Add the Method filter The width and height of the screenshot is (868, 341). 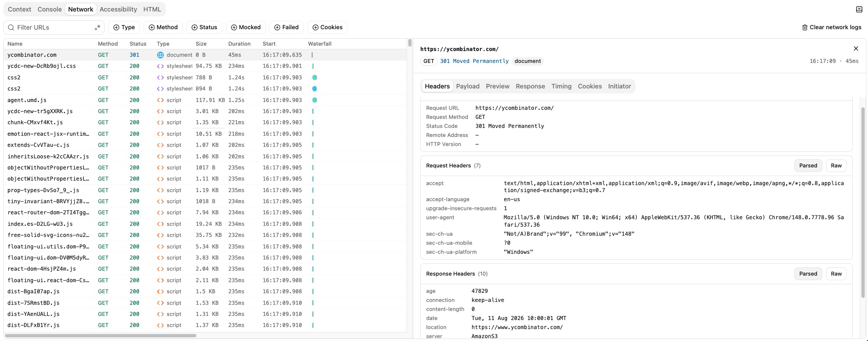[163, 28]
